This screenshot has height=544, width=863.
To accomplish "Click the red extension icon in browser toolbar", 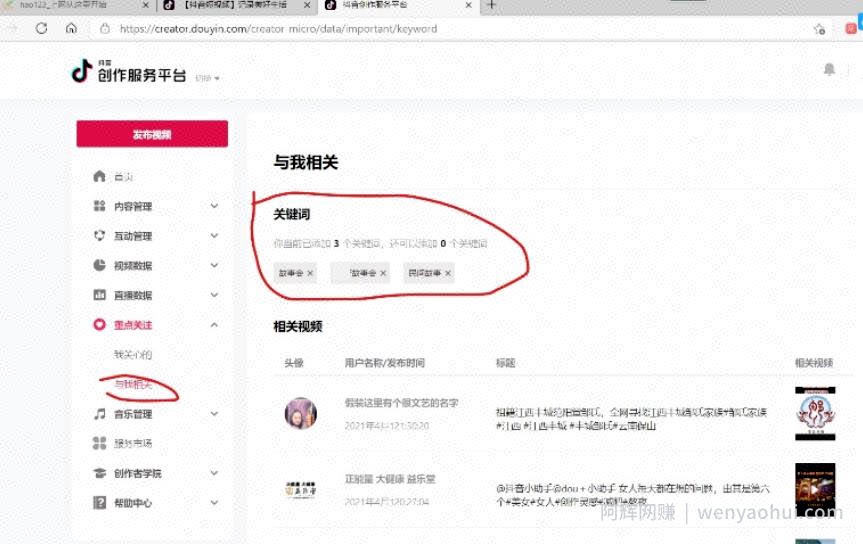I will point(851,29).
